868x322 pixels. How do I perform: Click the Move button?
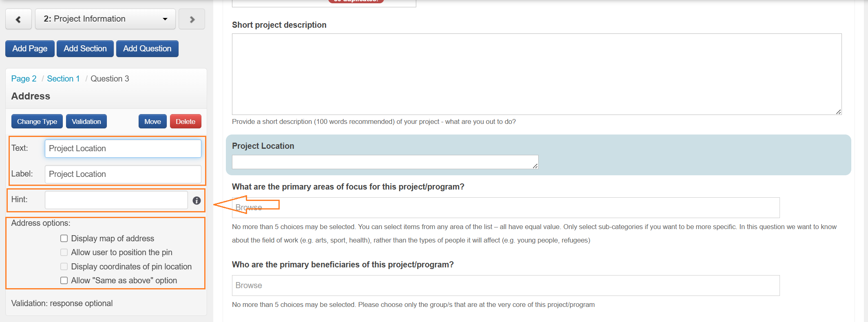152,121
